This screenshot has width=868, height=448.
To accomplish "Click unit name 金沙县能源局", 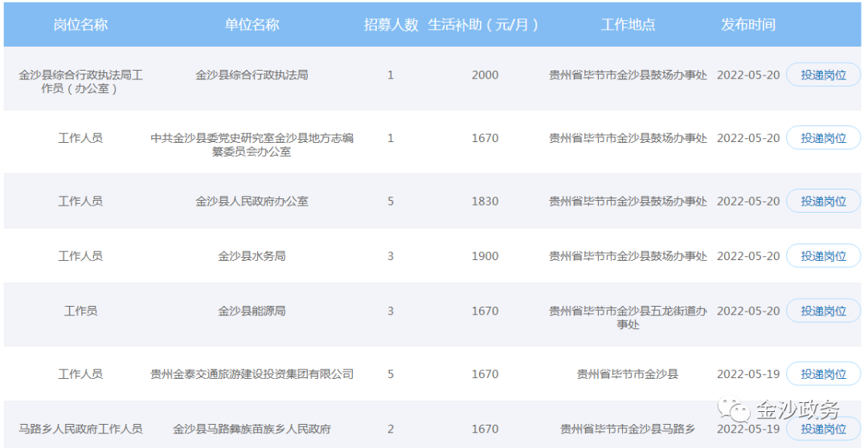I will click(x=252, y=311).
